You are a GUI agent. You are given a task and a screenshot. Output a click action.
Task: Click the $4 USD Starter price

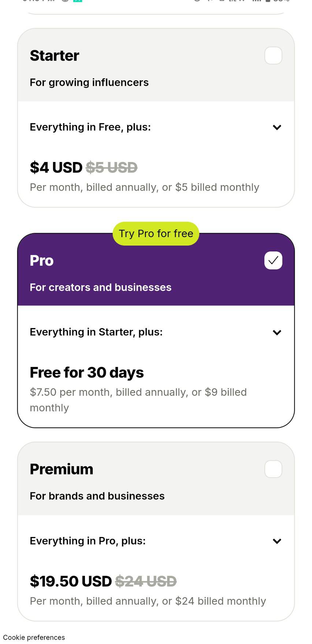point(56,168)
